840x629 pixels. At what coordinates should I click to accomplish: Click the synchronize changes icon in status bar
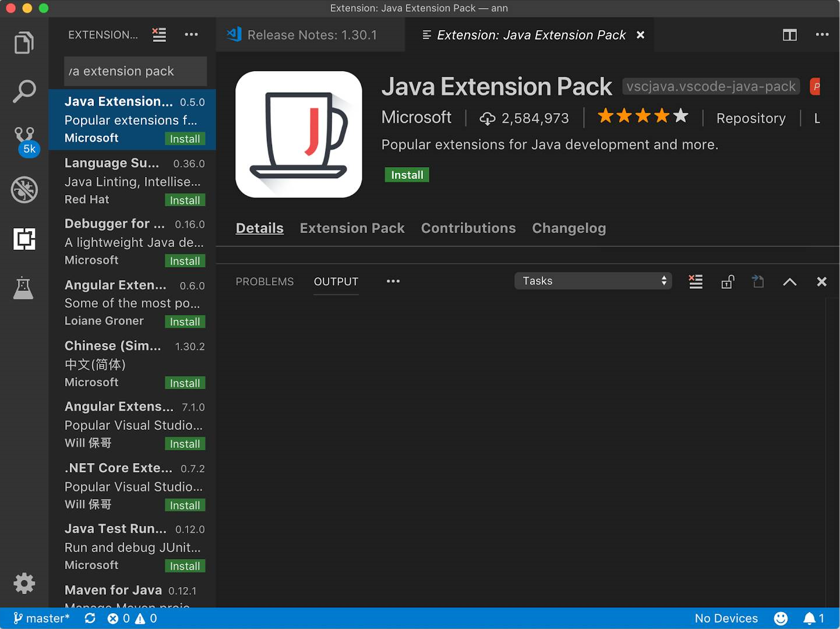(90, 618)
